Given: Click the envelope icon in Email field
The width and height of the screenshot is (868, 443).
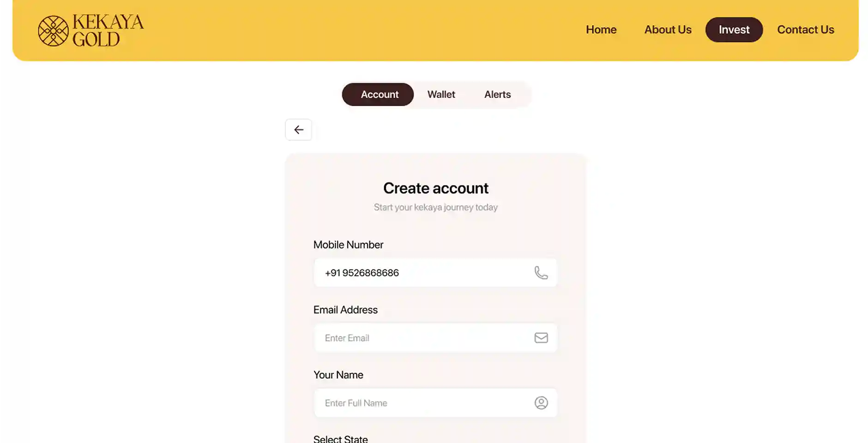Looking at the screenshot, I should (x=541, y=338).
